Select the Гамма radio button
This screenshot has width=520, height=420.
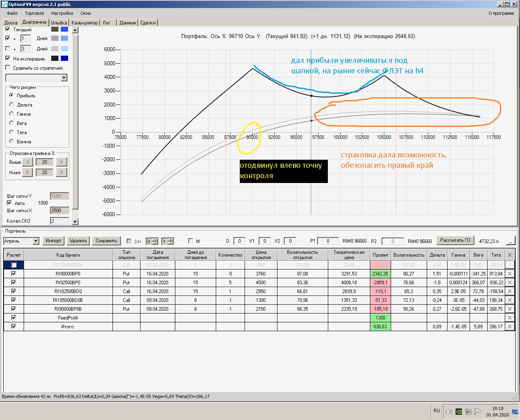pos(12,114)
